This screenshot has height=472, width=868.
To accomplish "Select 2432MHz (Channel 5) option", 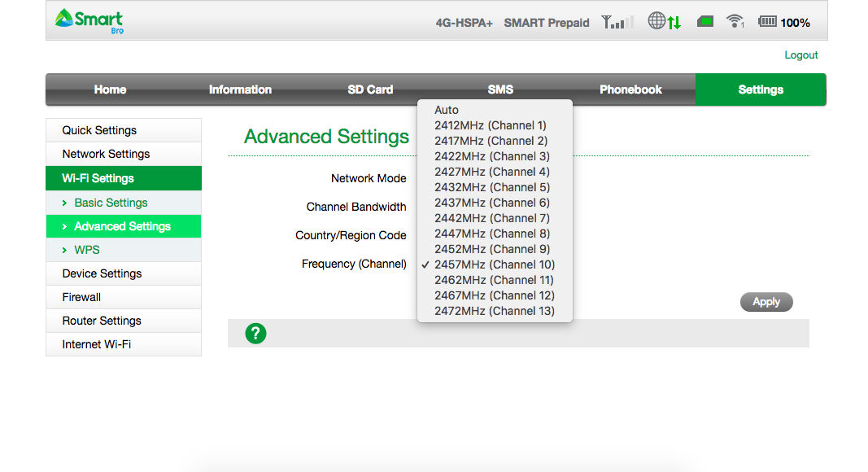I will 495,187.
